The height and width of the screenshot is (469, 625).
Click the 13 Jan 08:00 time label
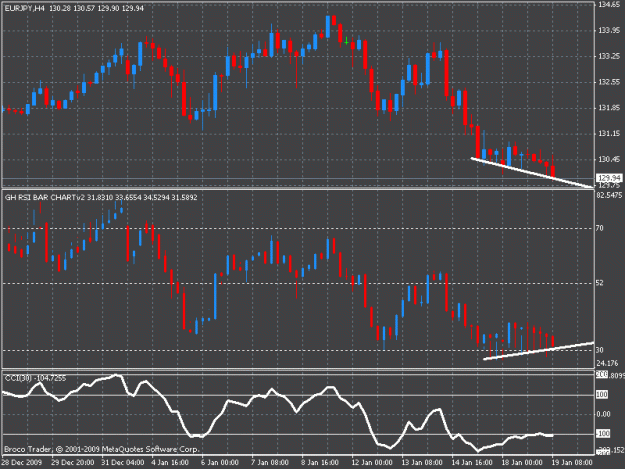[x=422, y=462]
